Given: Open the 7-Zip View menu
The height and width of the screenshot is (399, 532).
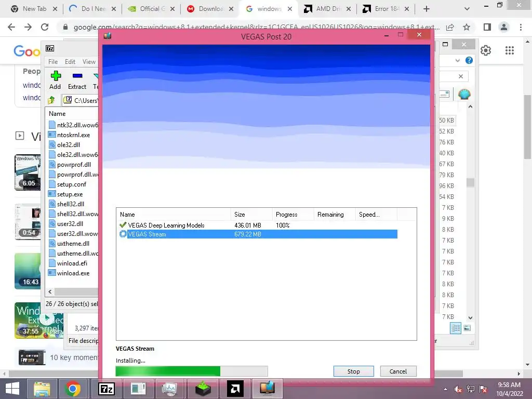Looking at the screenshot, I should click(x=89, y=62).
